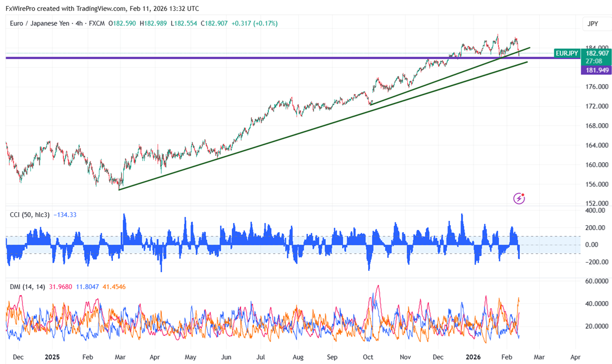Click the 156.000 price axis label
The image size is (612, 364).
point(597,184)
